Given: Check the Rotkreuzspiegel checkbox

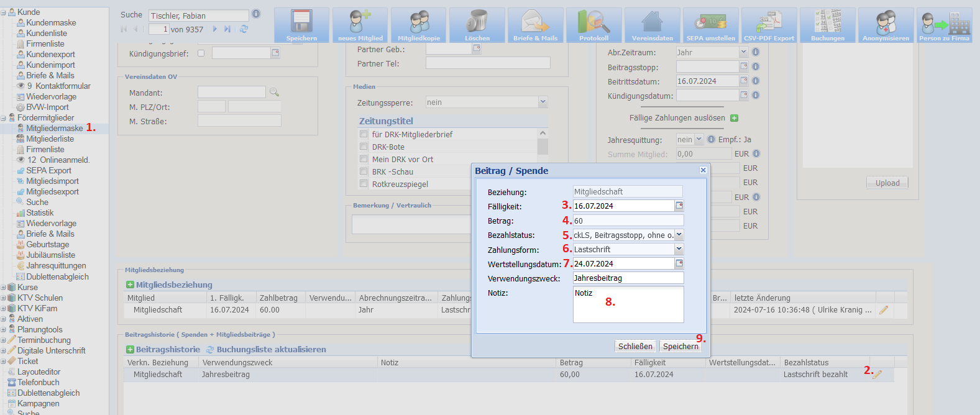Looking at the screenshot, I should [x=364, y=184].
